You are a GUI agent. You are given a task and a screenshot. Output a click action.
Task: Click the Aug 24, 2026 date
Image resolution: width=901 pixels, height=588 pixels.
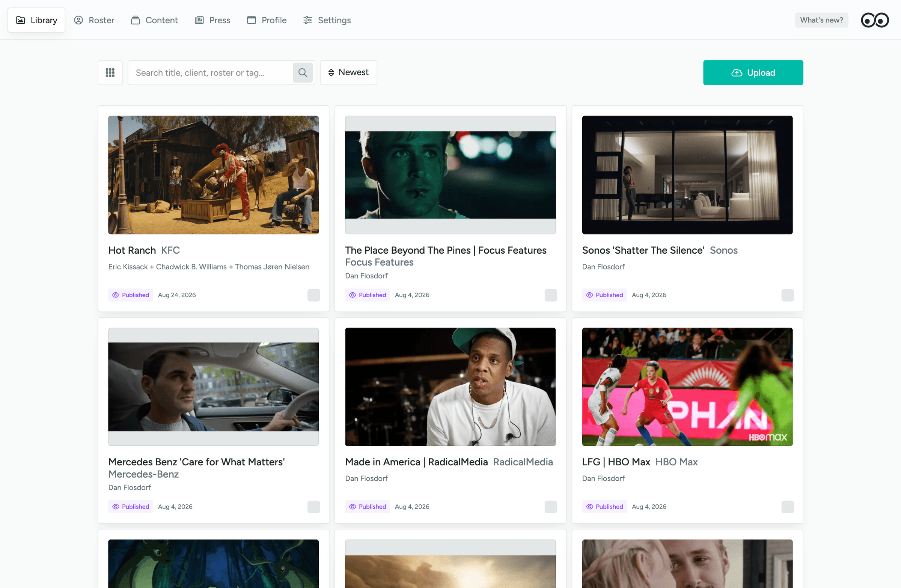pyautogui.click(x=177, y=295)
